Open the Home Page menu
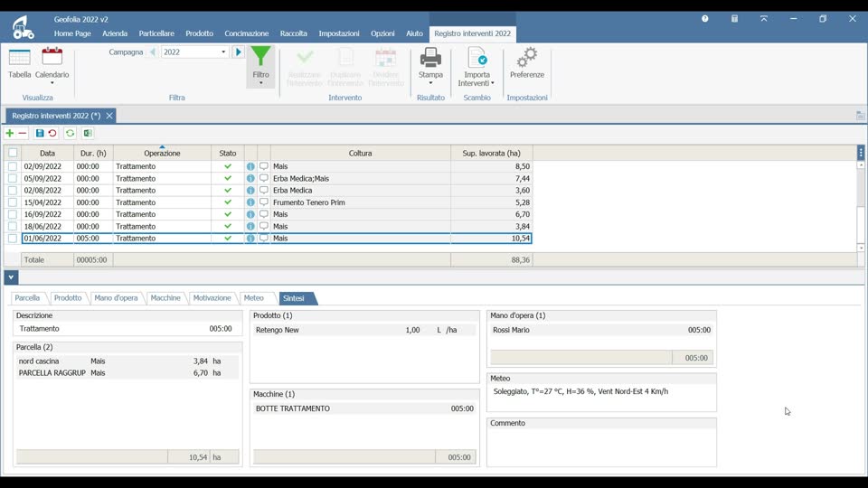 (x=72, y=33)
